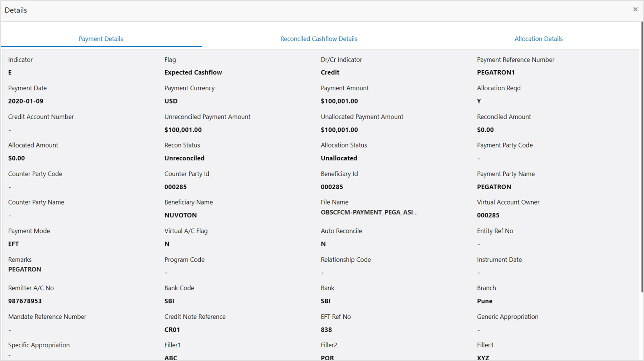Select the PEGATRON1 payment reference number
Screen dimensions: 644x361
(496, 72)
